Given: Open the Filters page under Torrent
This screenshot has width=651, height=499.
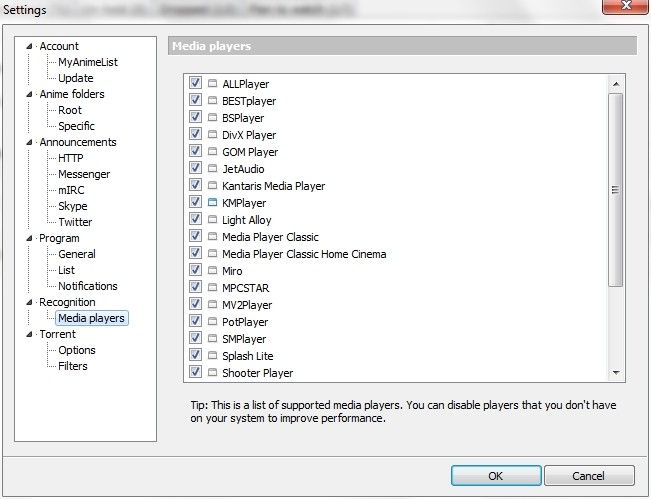Looking at the screenshot, I should point(73,366).
